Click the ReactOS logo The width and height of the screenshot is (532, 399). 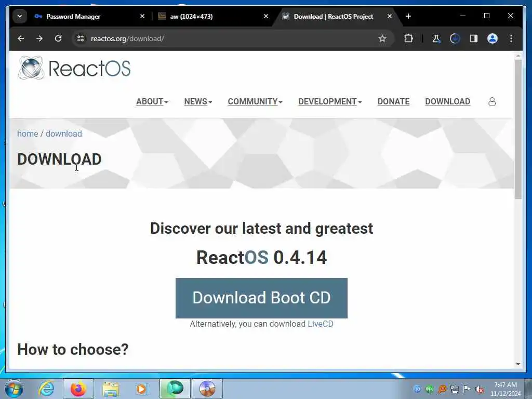click(74, 68)
